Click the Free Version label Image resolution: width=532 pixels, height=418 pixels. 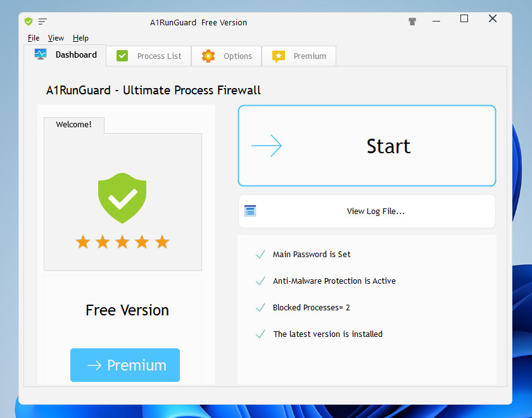point(127,310)
